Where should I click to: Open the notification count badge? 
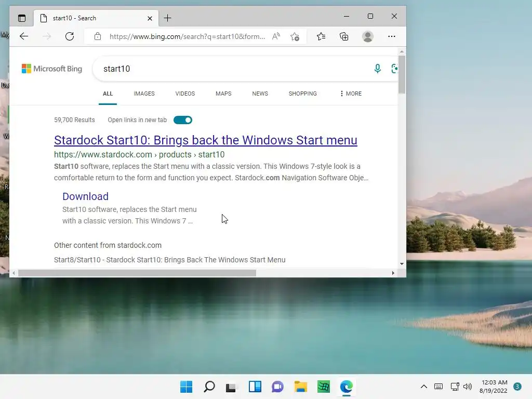pyautogui.click(x=517, y=387)
